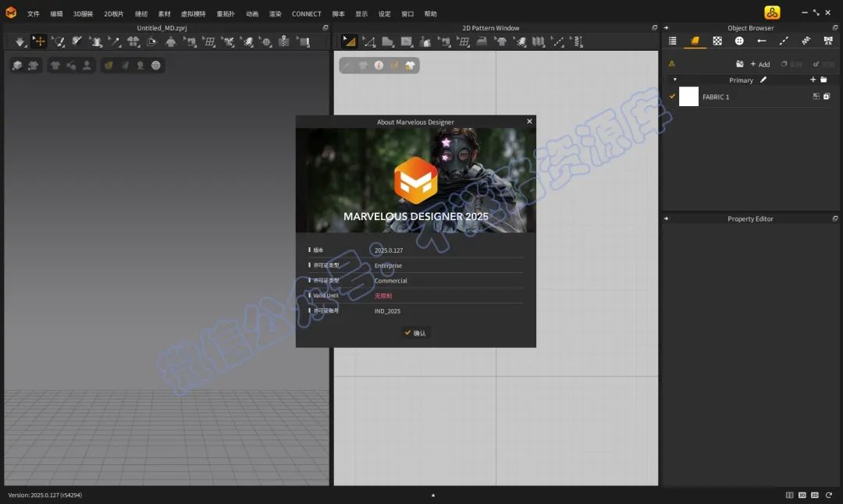This screenshot has width=843, height=504.
Task: Undock the Property Editor panel
Action: pos(835,218)
